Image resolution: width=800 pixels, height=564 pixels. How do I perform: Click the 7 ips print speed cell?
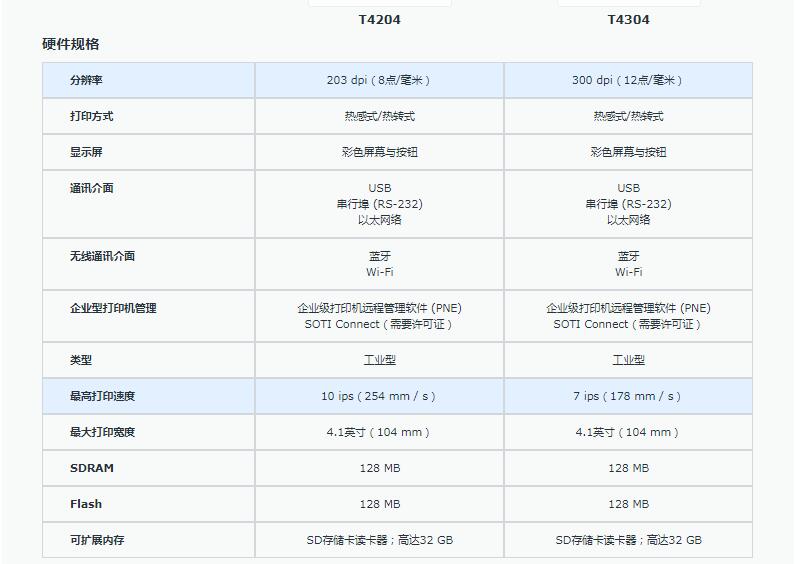click(628, 396)
